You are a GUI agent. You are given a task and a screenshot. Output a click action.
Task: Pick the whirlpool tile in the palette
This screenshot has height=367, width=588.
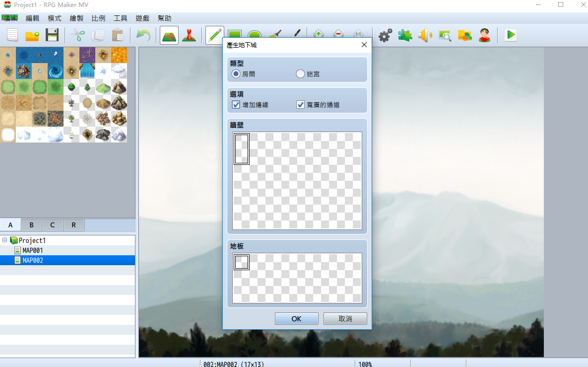[x=56, y=71]
